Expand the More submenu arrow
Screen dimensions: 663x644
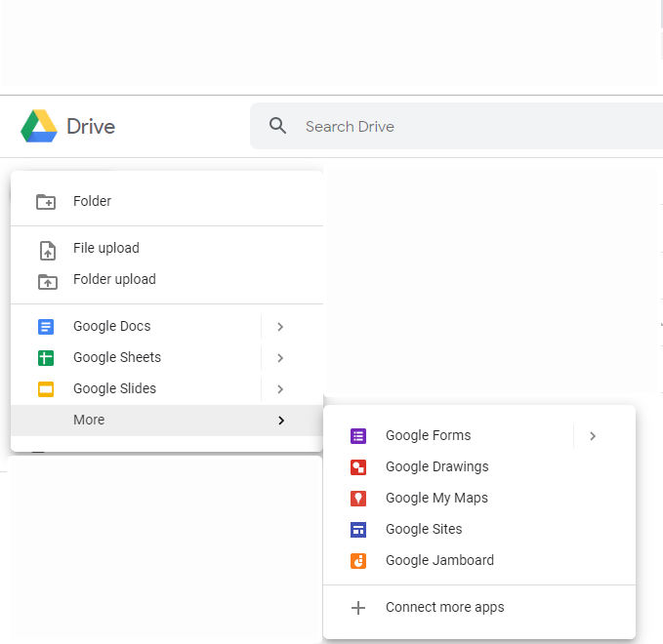[x=281, y=421]
